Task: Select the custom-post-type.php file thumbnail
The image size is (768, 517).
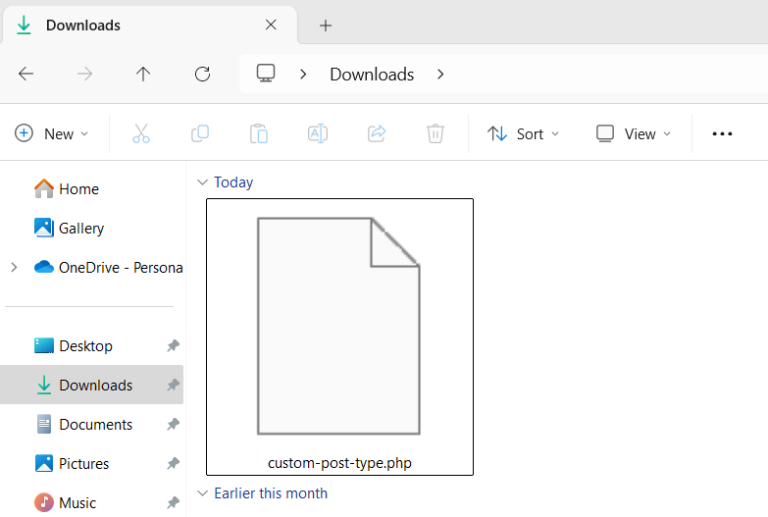Action: (x=339, y=326)
